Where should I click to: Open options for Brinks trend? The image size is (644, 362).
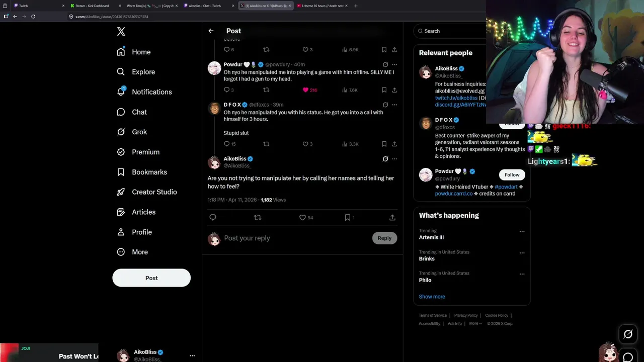(x=522, y=253)
